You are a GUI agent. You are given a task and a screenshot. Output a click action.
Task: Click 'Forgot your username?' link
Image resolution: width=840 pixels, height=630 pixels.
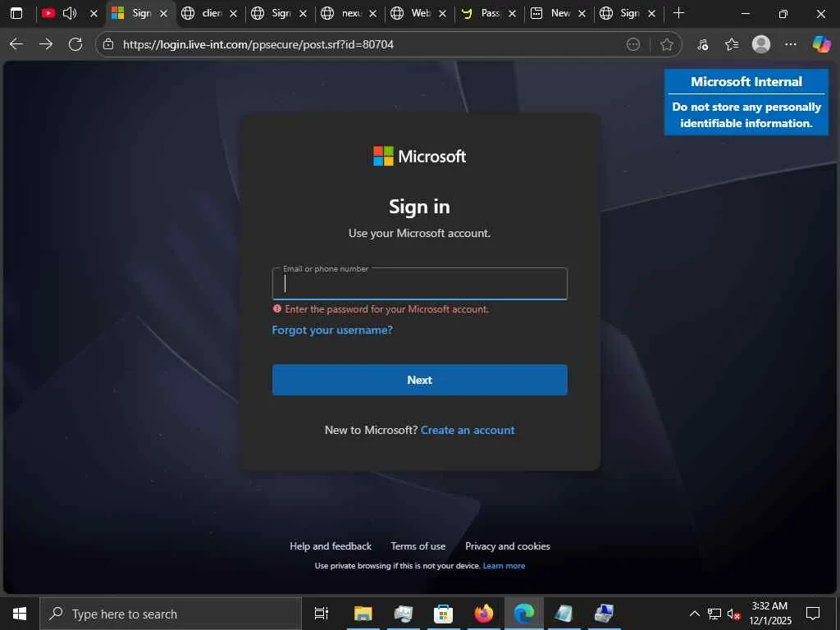click(332, 330)
